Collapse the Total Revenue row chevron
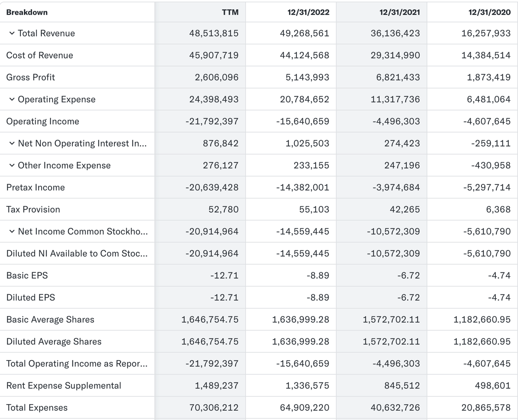Image resolution: width=518 pixels, height=420 pixels. (x=12, y=33)
